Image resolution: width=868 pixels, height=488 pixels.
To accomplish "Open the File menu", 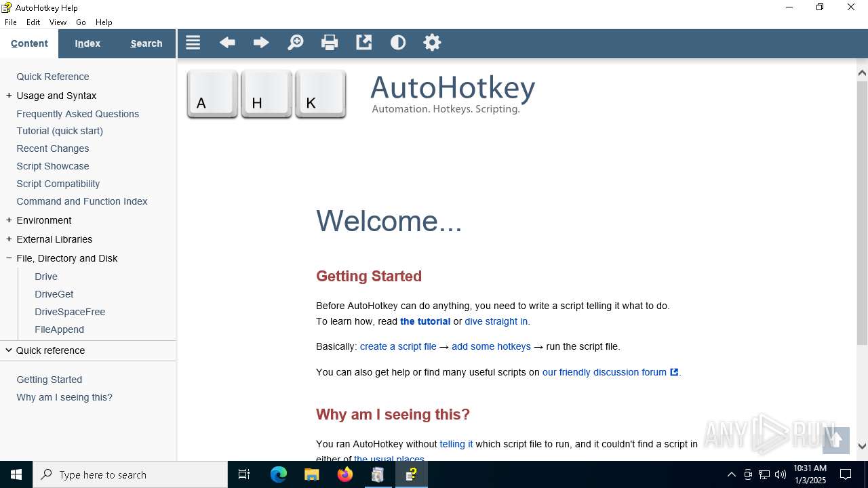I will coord(11,22).
